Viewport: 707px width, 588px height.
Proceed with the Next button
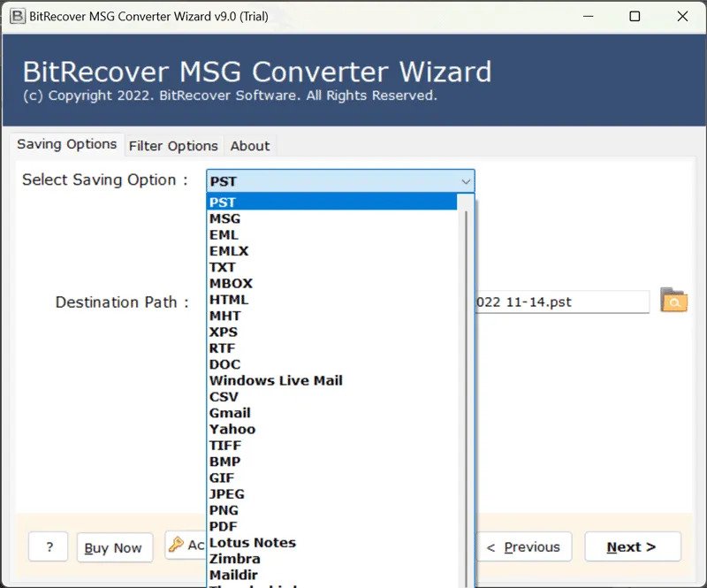coord(633,546)
